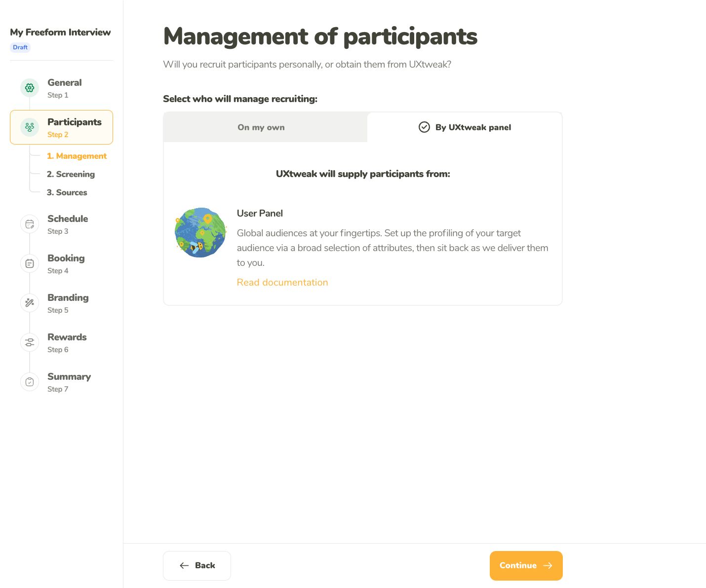706x588 pixels.
Task: Go to Participants Step 2
Action: coord(61,127)
